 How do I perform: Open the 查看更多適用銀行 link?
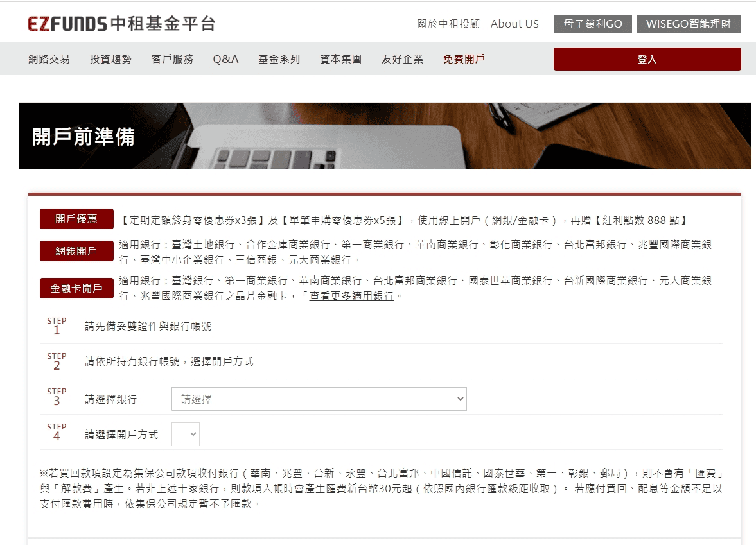tap(351, 296)
